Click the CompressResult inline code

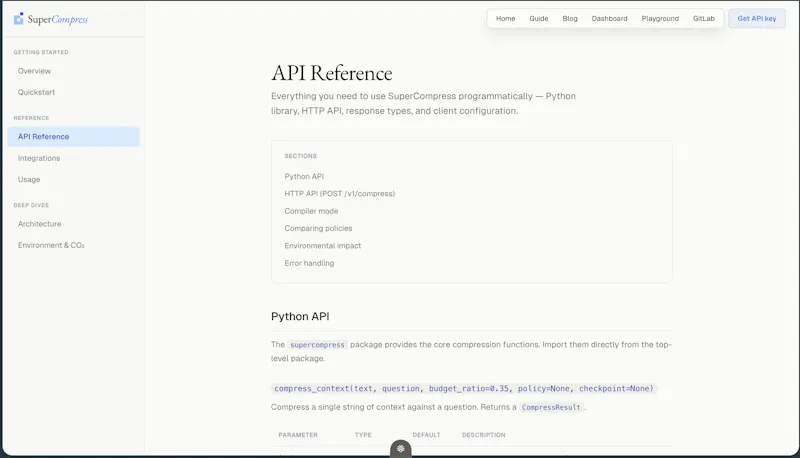[x=551, y=408]
